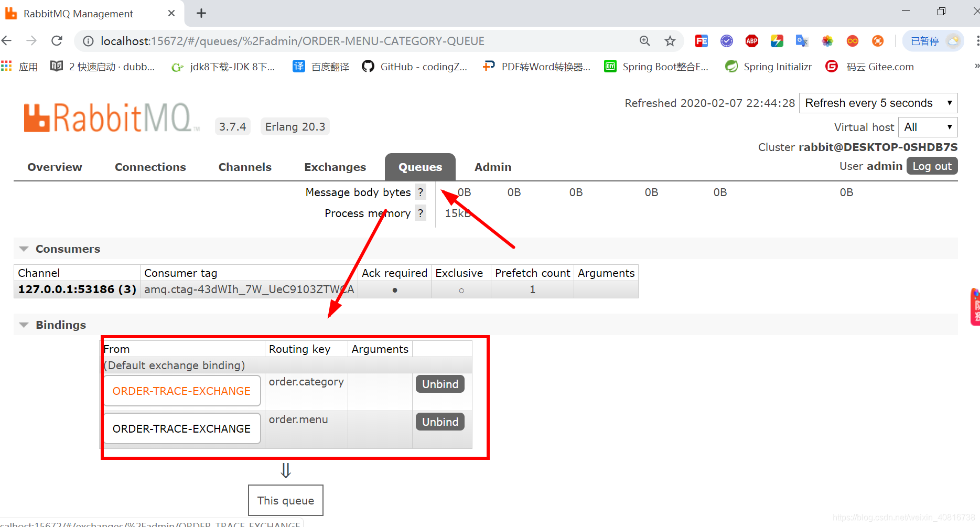The image size is (980, 527).
Task: Click the green-yellow lightning extension icon
Action: (777, 41)
